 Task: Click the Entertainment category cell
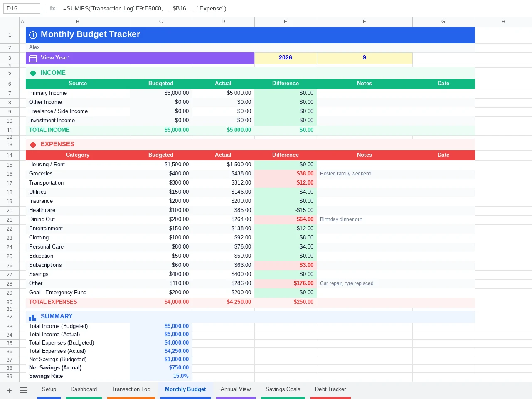78,229
